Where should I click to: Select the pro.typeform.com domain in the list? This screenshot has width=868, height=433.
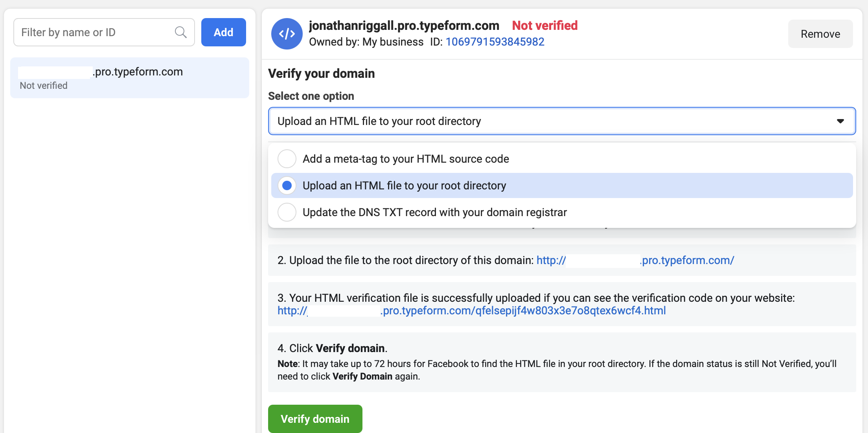[x=130, y=78]
